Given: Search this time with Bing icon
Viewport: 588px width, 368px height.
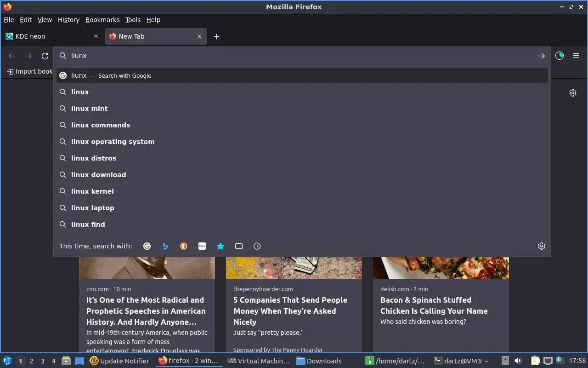Looking at the screenshot, I should pyautogui.click(x=165, y=246).
